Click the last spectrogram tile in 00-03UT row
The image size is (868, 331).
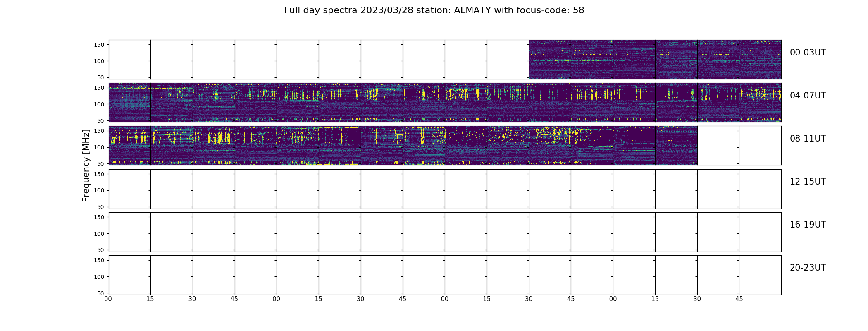point(760,60)
